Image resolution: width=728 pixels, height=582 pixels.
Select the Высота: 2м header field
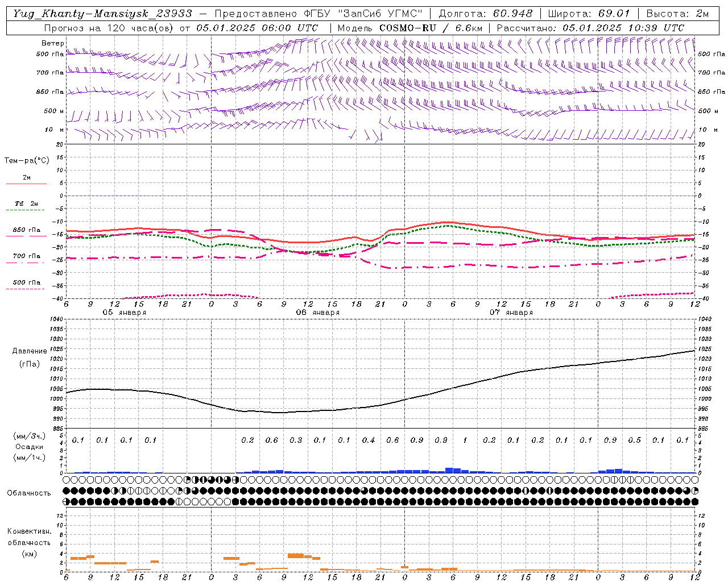677,14
